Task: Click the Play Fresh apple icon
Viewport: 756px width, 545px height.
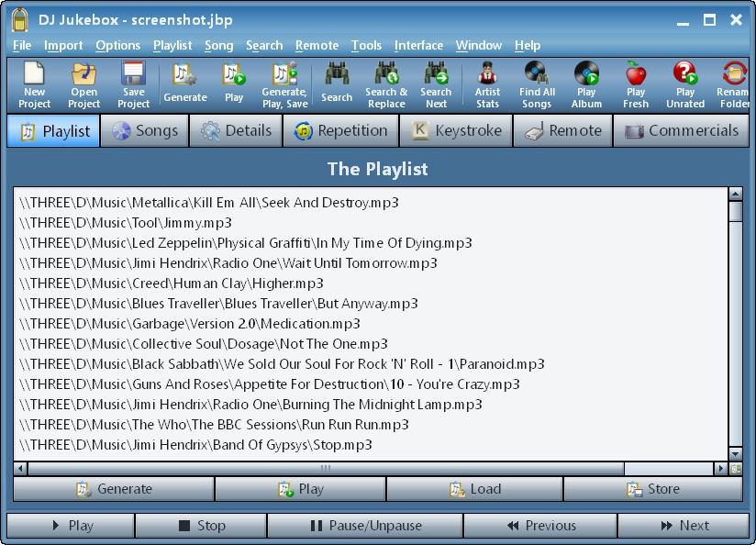Action: (x=636, y=85)
